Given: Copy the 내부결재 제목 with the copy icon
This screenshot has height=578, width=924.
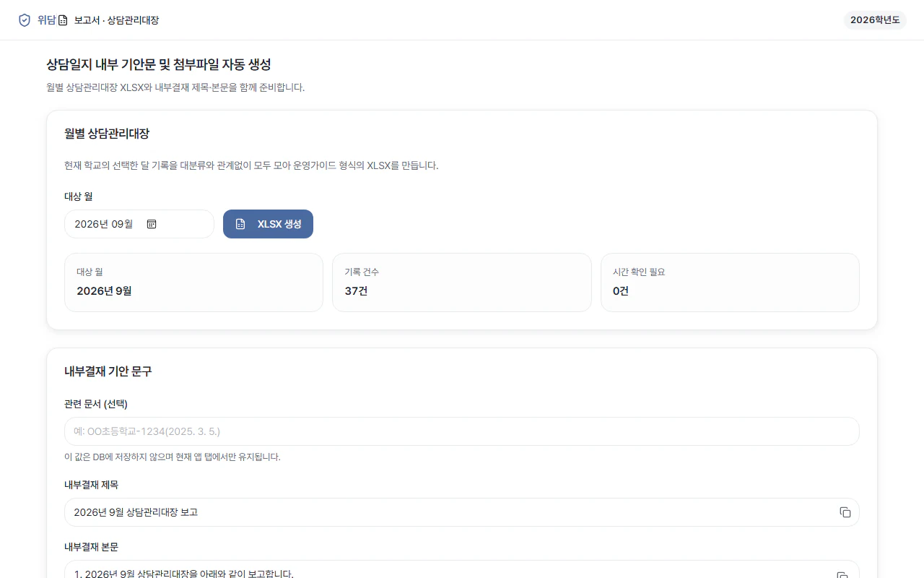Looking at the screenshot, I should (x=845, y=512).
